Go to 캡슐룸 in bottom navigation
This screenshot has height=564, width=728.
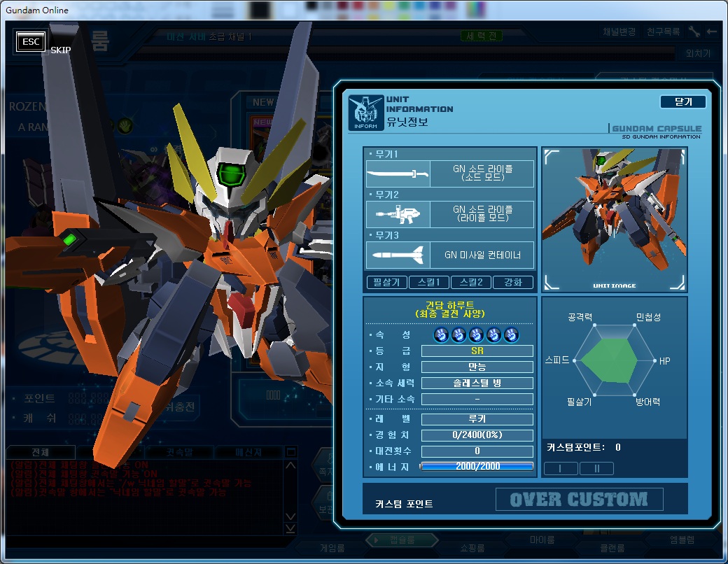402,540
